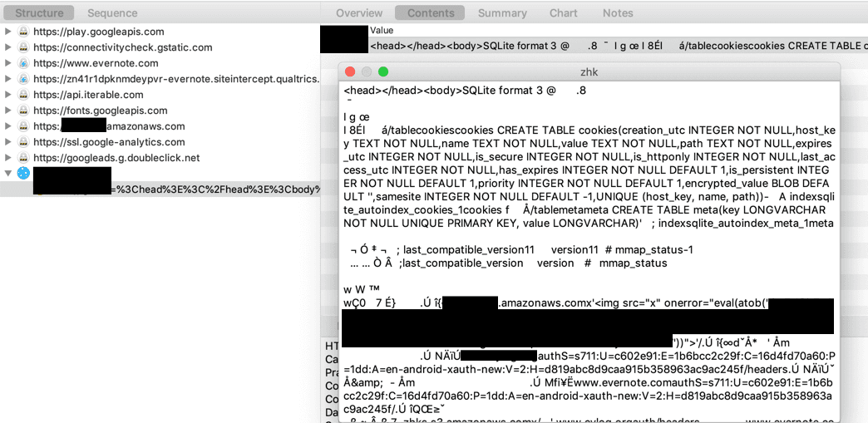The height and width of the screenshot is (423, 868).
Task: Click the globe icon for qualtrics siteintercept host
Action: click(x=23, y=79)
